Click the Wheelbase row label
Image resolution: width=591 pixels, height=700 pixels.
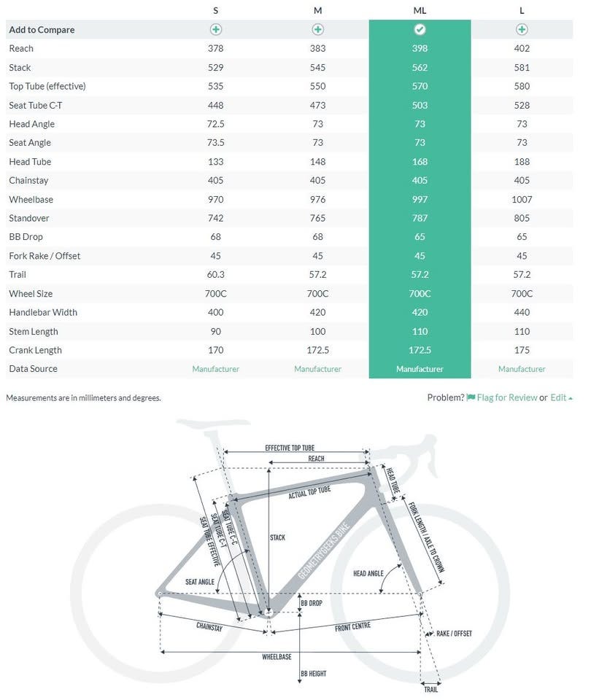[31, 199]
